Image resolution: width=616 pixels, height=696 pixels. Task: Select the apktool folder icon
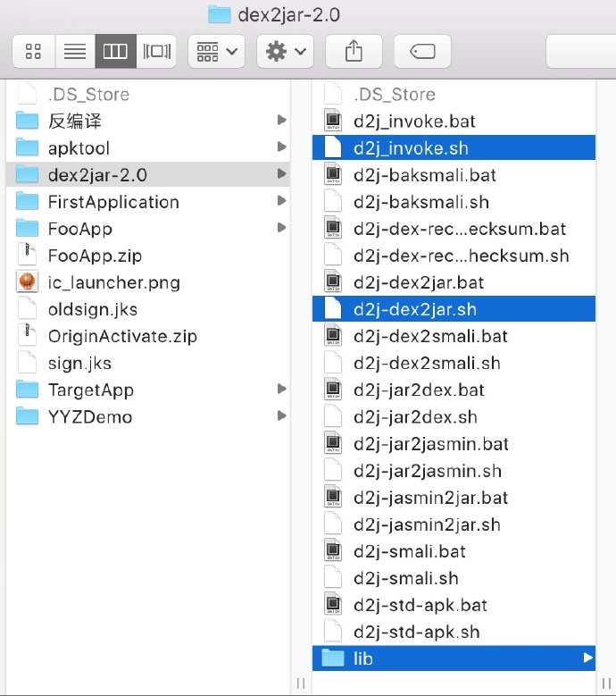coord(27,147)
